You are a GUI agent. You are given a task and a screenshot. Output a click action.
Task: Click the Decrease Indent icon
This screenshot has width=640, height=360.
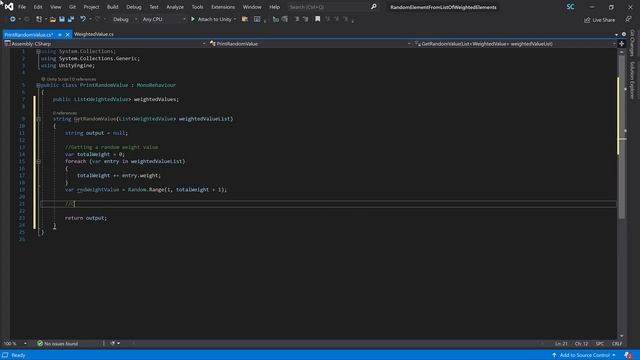pyautogui.click(x=297, y=19)
